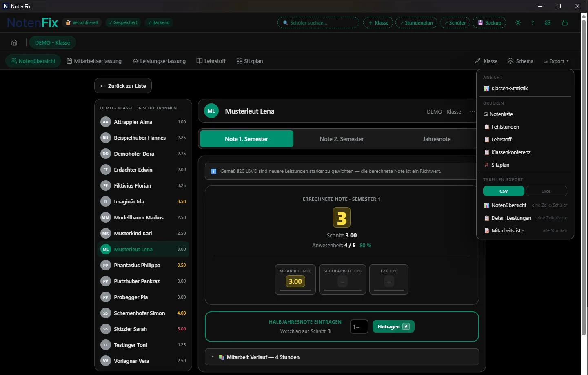Open the Leistungserfassung tab
The height and width of the screenshot is (375, 588).
pyautogui.click(x=159, y=61)
